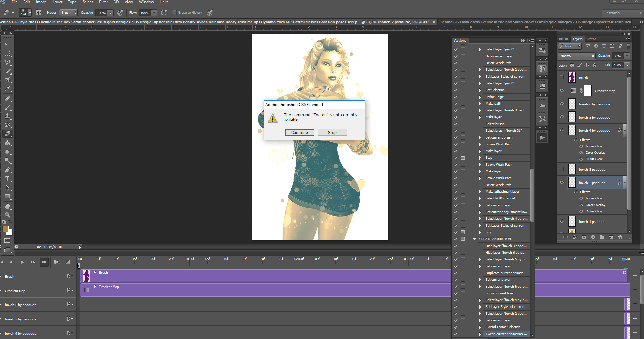644x339 pixels.
Task: Click the split-at-playhead scissors icon
Action: click(x=57, y=262)
